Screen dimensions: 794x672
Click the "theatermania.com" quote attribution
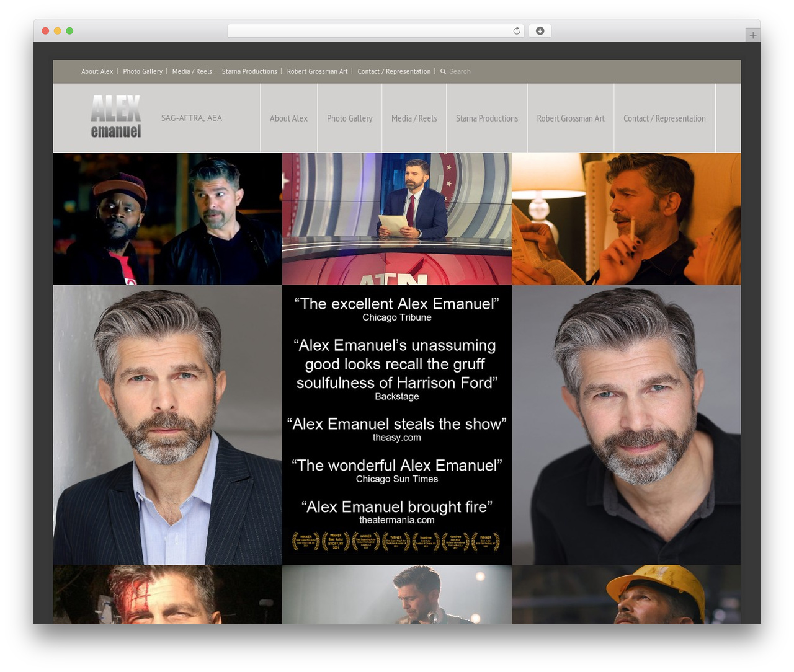point(397,520)
